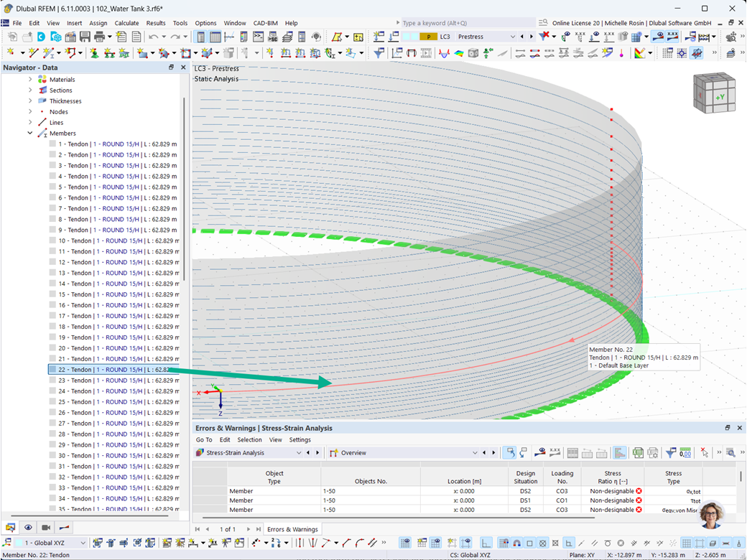Select the red funnel filter icon
Screen dimensions: 747x560
(543, 36)
